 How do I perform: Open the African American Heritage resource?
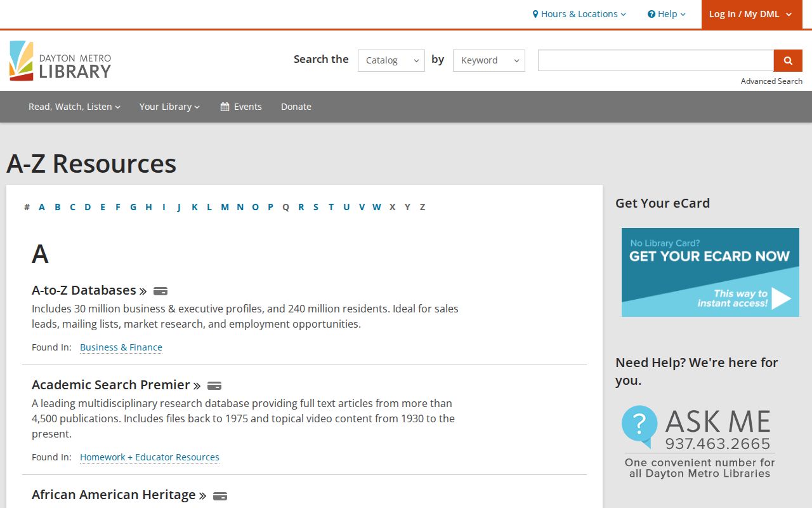point(119,495)
